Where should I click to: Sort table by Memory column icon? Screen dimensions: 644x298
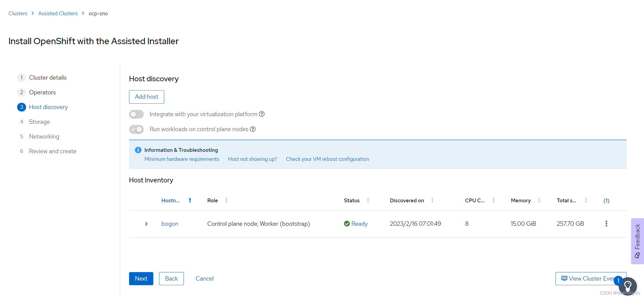(539, 200)
